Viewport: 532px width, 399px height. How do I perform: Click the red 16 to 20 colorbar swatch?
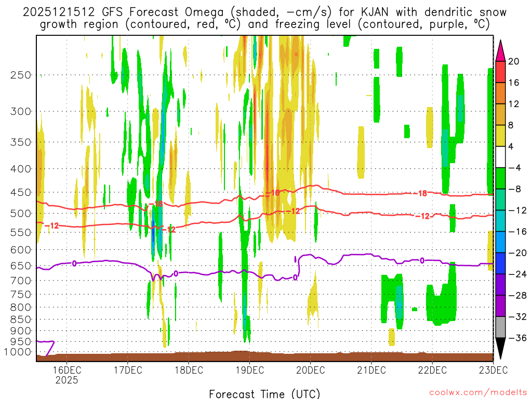coord(500,72)
